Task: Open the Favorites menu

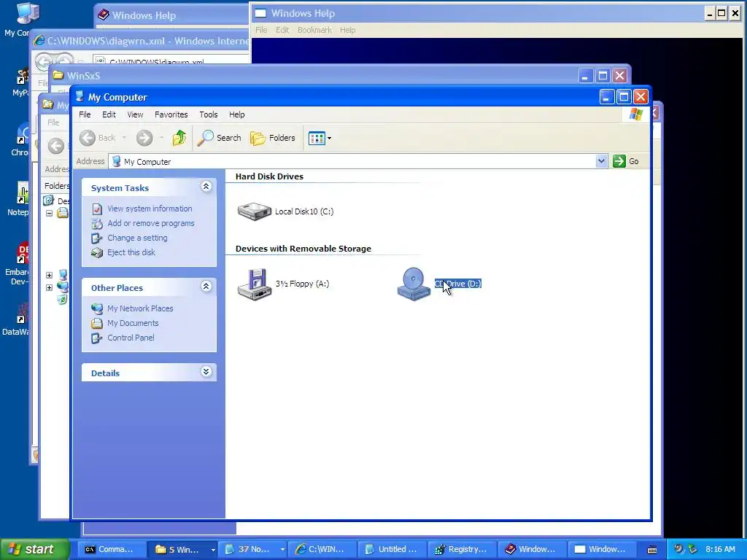Action: click(x=171, y=114)
